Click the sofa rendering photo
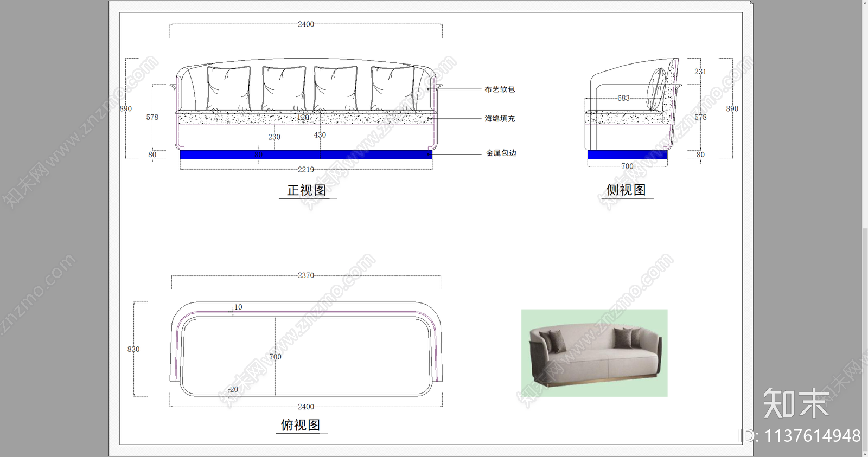Viewport: 868px width, 457px height. (595, 353)
